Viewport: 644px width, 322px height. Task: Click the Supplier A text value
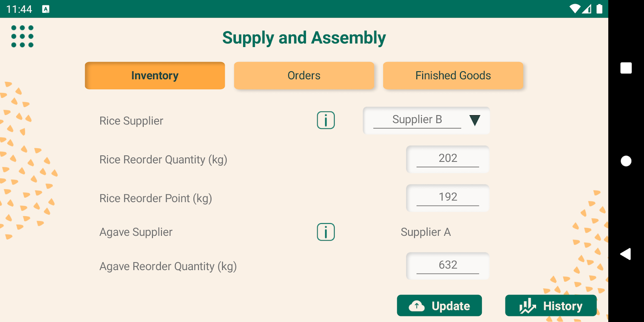tap(425, 232)
